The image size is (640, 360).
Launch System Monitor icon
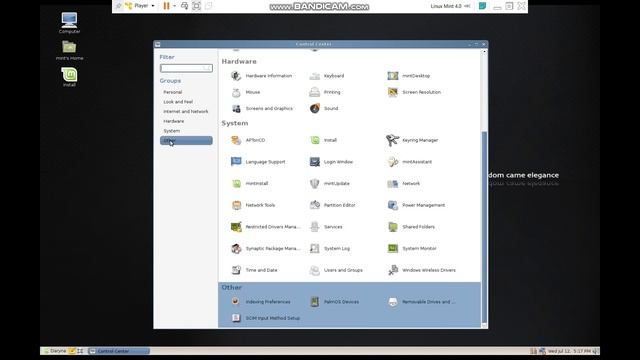pyautogui.click(x=393, y=248)
